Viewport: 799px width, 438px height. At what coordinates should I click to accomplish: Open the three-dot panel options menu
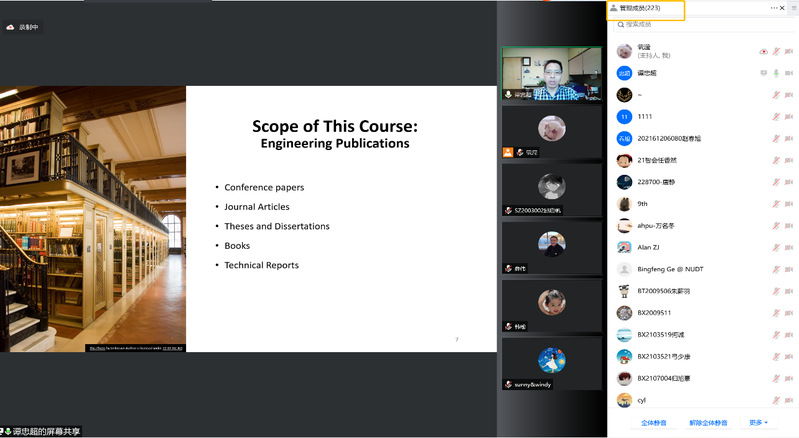[x=773, y=8]
